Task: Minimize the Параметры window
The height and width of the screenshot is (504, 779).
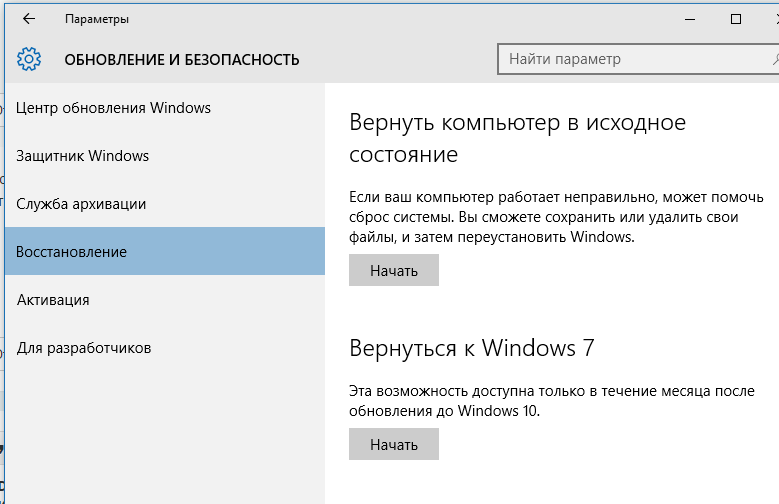Action: coord(690,19)
